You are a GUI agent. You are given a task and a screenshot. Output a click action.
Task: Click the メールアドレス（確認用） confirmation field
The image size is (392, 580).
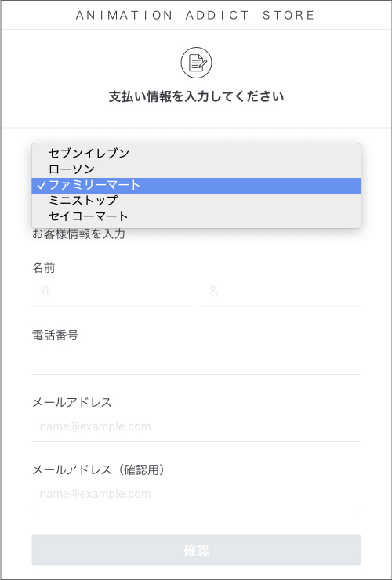[196, 495]
